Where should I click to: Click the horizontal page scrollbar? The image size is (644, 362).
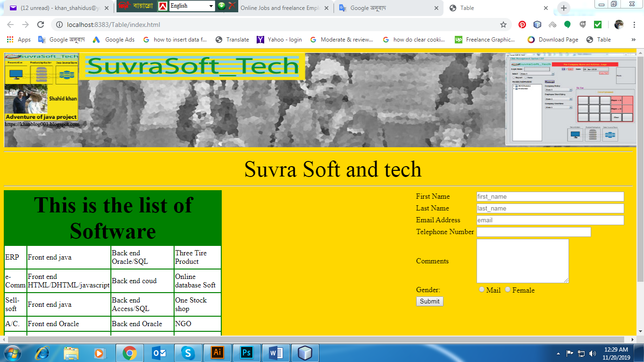(316, 340)
